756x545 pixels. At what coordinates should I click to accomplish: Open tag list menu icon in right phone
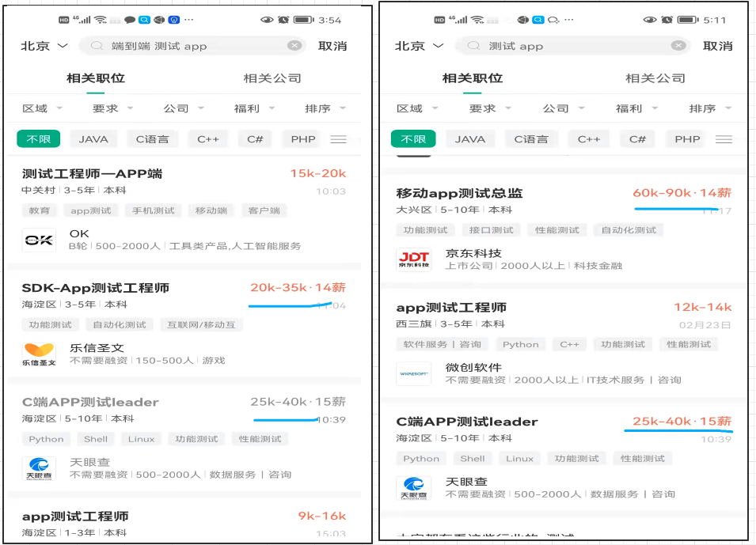(x=724, y=139)
